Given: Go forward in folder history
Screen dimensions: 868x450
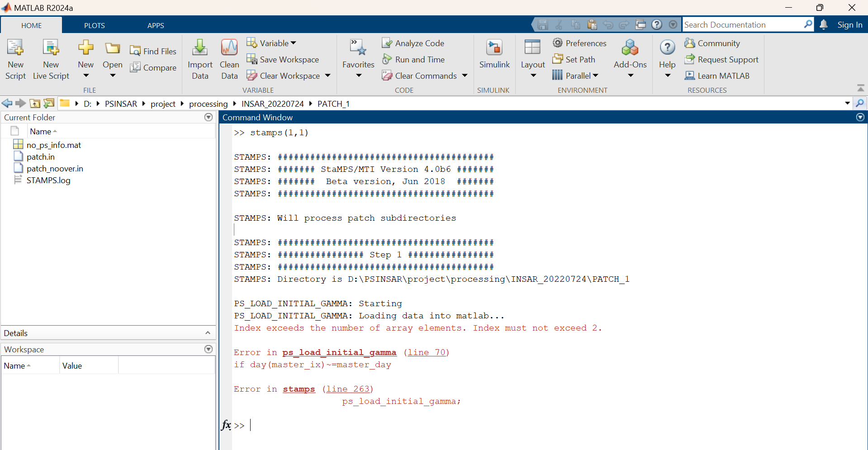Looking at the screenshot, I should 20,103.
